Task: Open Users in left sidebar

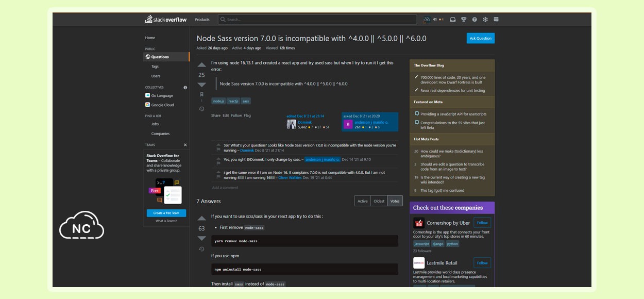Action: click(156, 76)
